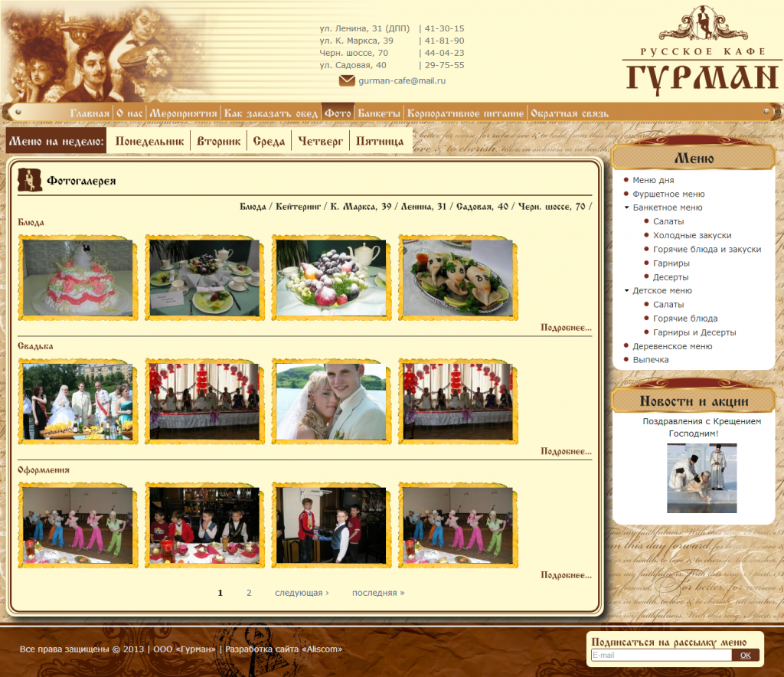Select Фото in the main navigation

click(338, 113)
